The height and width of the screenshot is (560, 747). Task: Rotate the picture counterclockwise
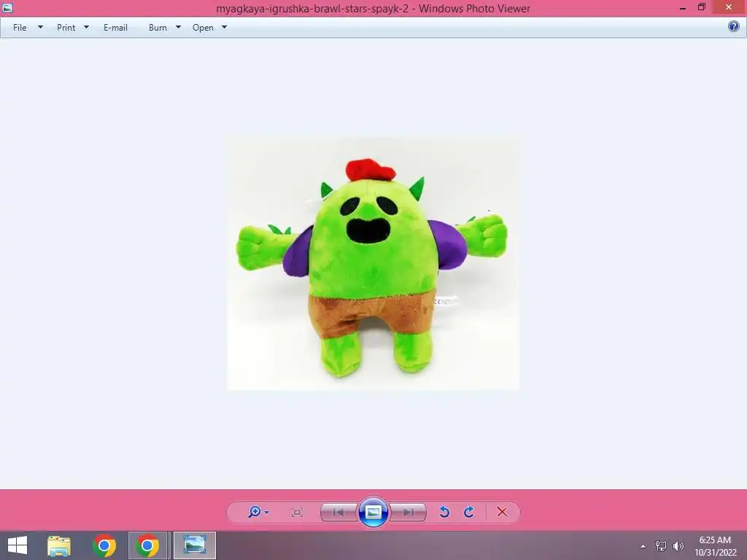pyautogui.click(x=444, y=512)
